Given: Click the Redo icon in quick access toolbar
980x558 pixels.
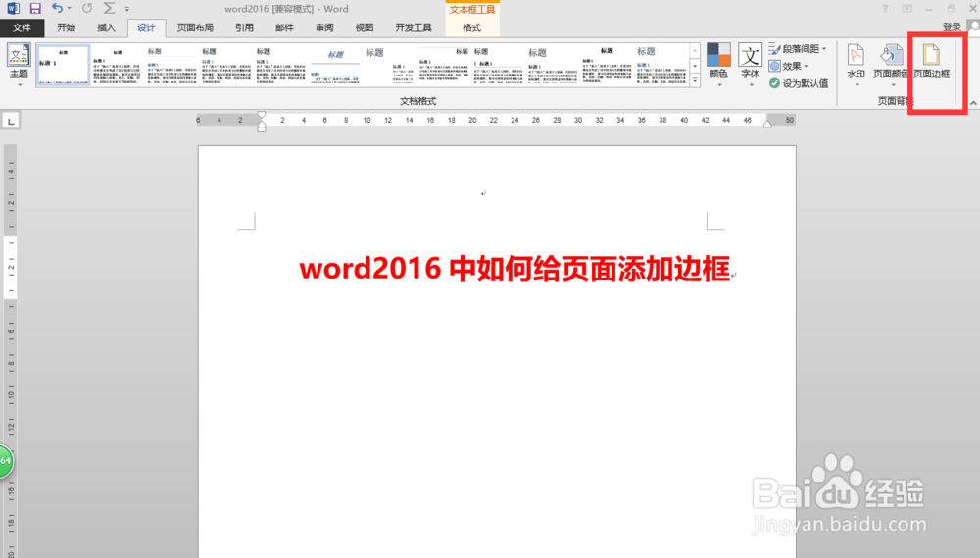Looking at the screenshot, I should point(87,8).
